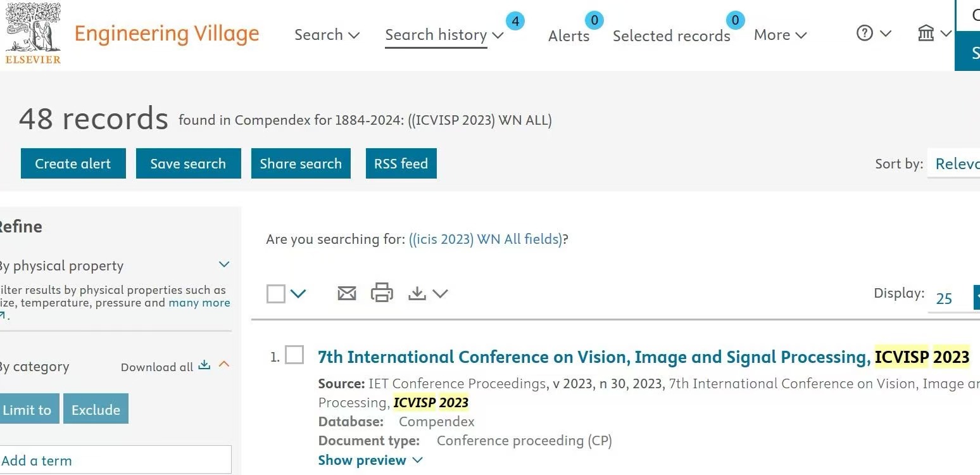
Task: Expand the More menu
Action: (x=780, y=35)
